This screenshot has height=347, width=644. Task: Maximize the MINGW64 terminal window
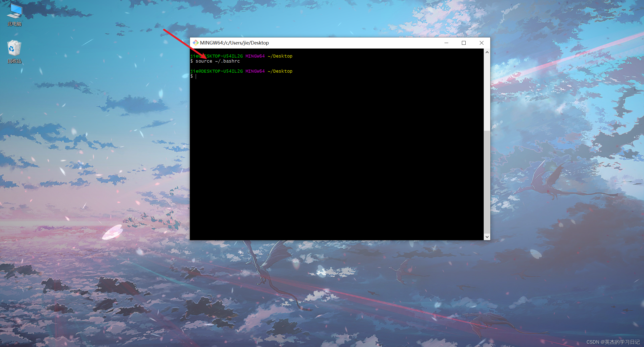click(x=464, y=43)
